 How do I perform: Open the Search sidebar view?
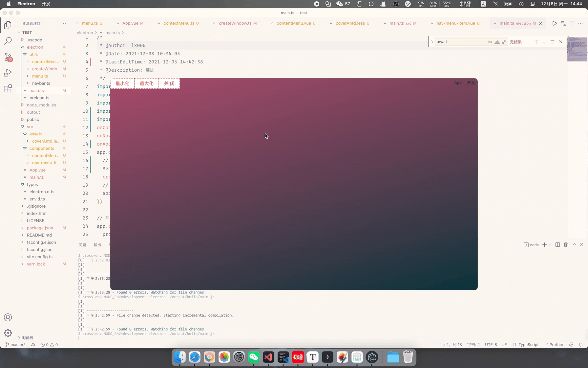click(8, 41)
